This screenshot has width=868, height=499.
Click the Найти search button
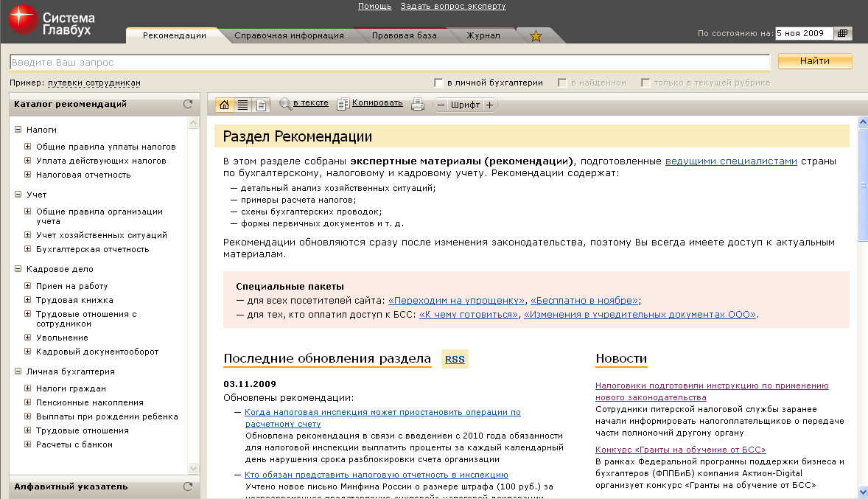pos(815,61)
